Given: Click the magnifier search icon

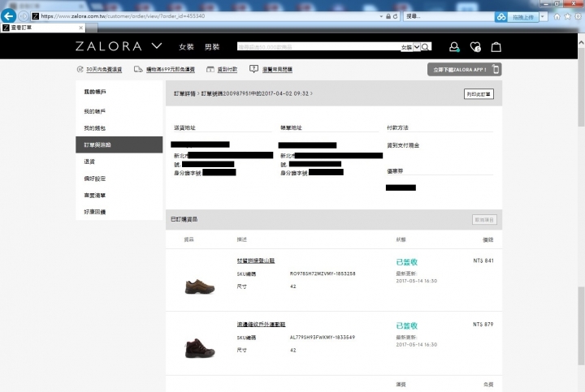Looking at the screenshot, I should point(425,47).
